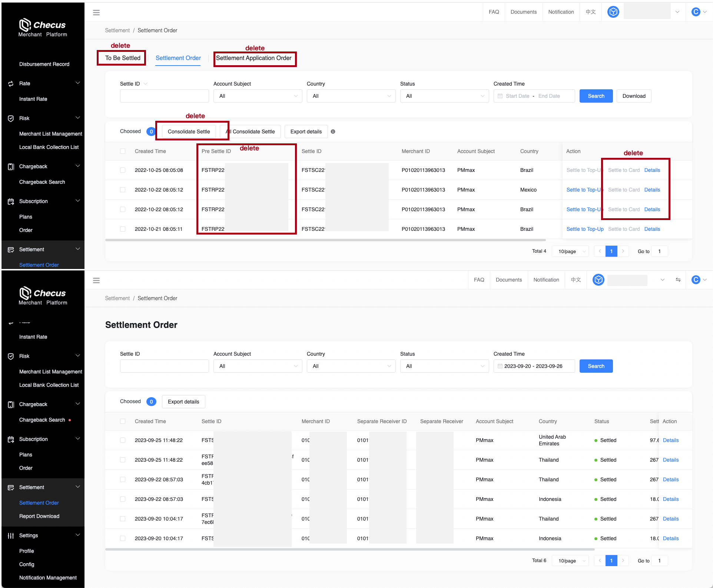This screenshot has width=713, height=588.
Task: Open the Settlement Application Order tab
Action: click(x=254, y=58)
